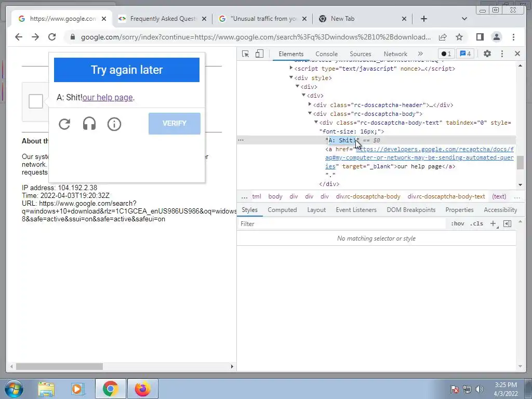Tick the reCAPTCHA checkbox

(x=36, y=101)
